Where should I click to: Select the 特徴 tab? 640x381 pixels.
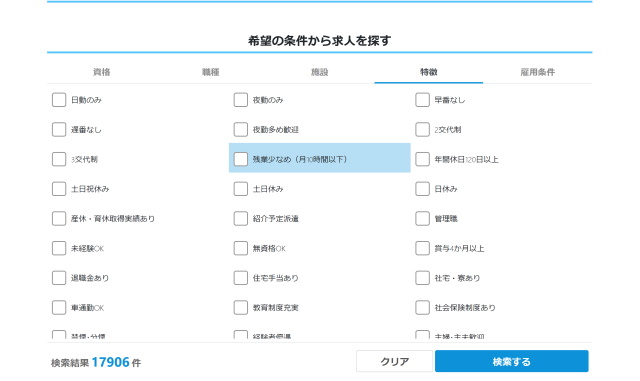(429, 72)
